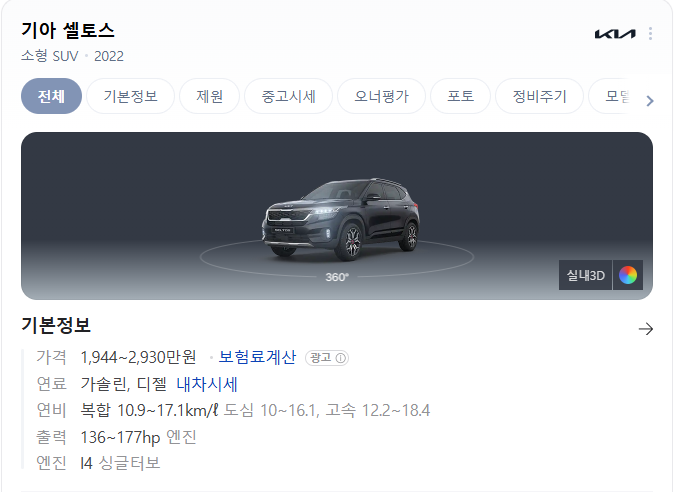Click the 기본정보 section heading
The width and height of the screenshot is (676, 492).
coord(56,325)
